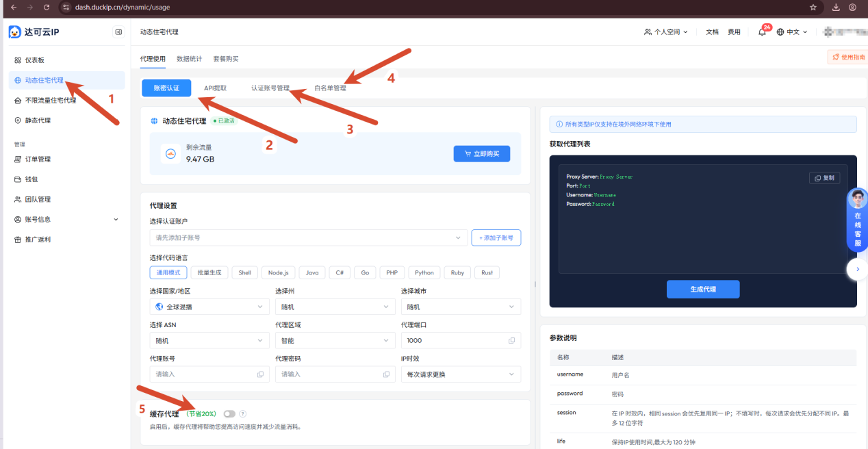This screenshot has width=868, height=449.
Task: Bookmark this page with the star icon
Action: [813, 7]
